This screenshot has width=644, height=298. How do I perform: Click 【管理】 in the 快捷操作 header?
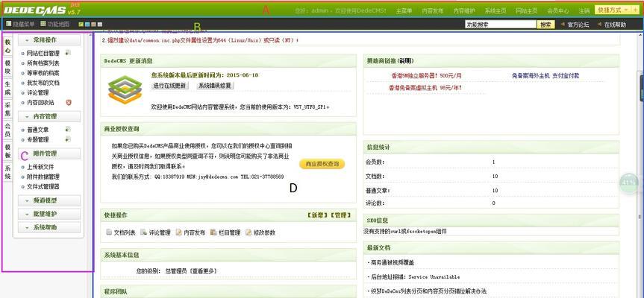pos(340,215)
